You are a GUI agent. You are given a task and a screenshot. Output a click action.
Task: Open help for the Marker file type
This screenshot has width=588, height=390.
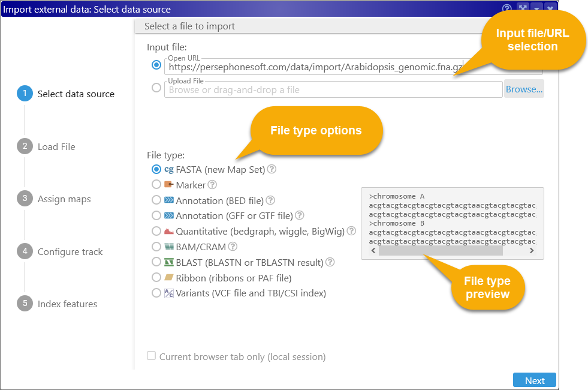click(x=212, y=185)
